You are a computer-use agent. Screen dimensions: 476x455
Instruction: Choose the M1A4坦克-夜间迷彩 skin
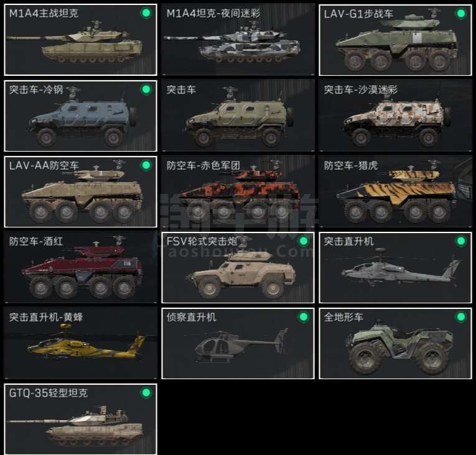238,40
